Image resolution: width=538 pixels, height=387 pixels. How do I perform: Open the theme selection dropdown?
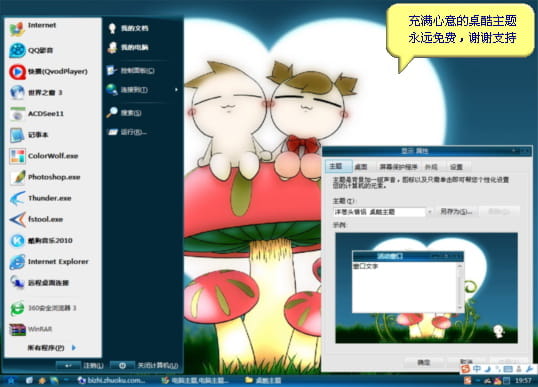[429, 212]
